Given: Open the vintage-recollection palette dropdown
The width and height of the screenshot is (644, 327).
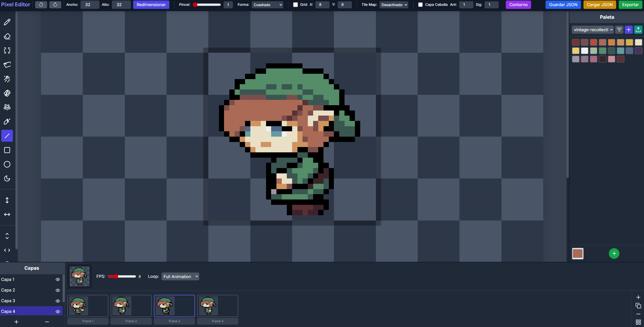Looking at the screenshot, I should pyautogui.click(x=593, y=30).
